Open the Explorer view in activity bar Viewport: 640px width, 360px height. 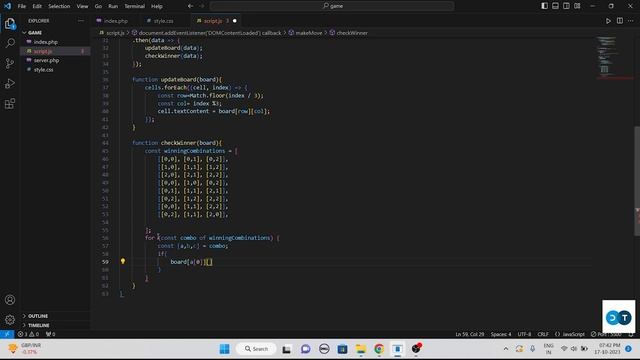[10, 24]
